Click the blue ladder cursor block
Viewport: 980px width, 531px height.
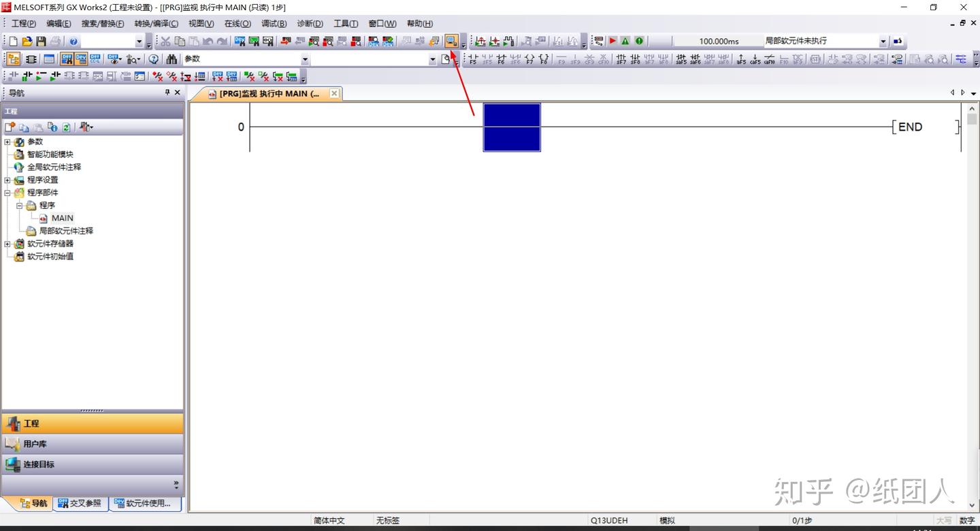click(x=512, y=127)
